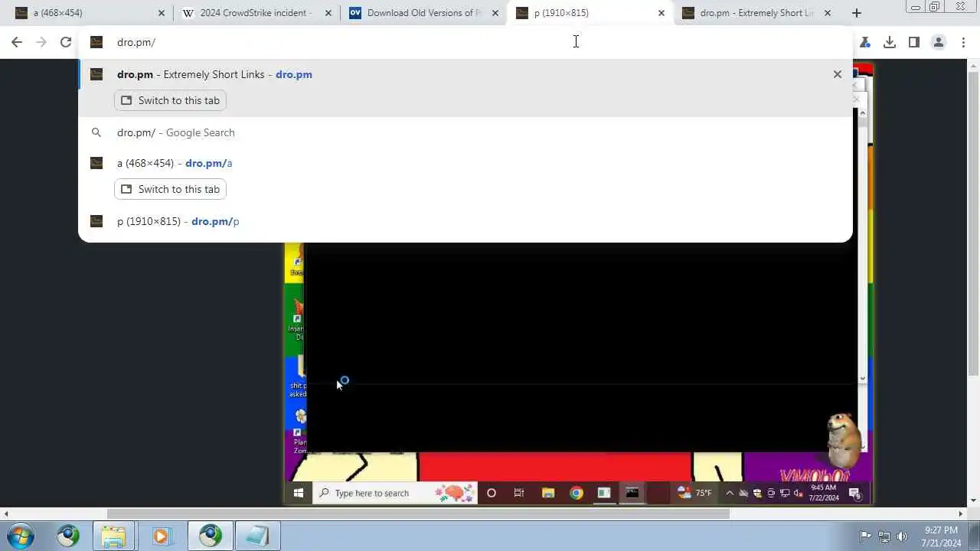Screen dimensions: 980x551
Task: Open the pinned globe browser in taskbar
Action: click(x=68, y=536)
